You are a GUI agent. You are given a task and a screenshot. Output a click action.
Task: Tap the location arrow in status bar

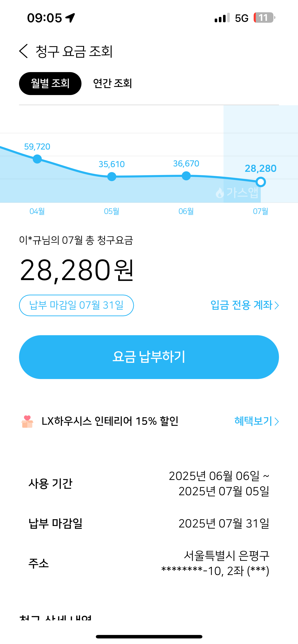70,18
